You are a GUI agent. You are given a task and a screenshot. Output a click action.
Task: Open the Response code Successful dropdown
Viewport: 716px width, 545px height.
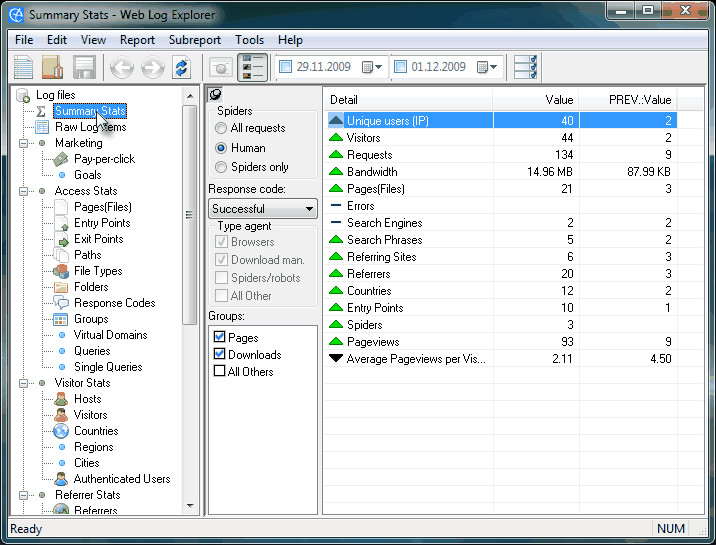pyautogui.click(x=263, y=209)
